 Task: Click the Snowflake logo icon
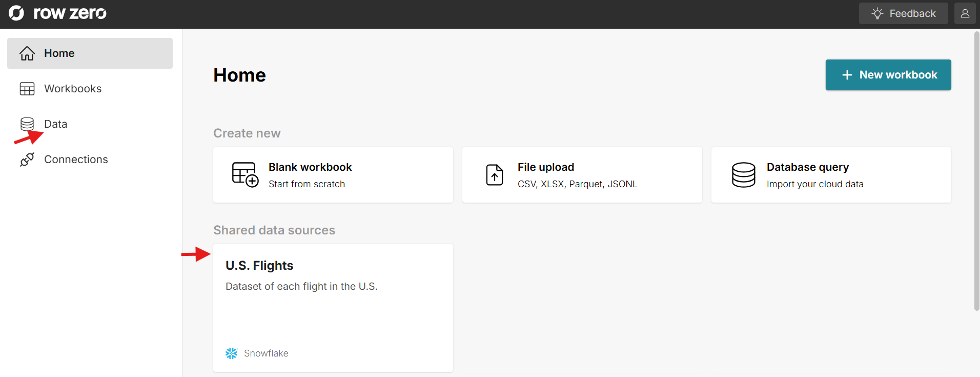tap(232, 353)
